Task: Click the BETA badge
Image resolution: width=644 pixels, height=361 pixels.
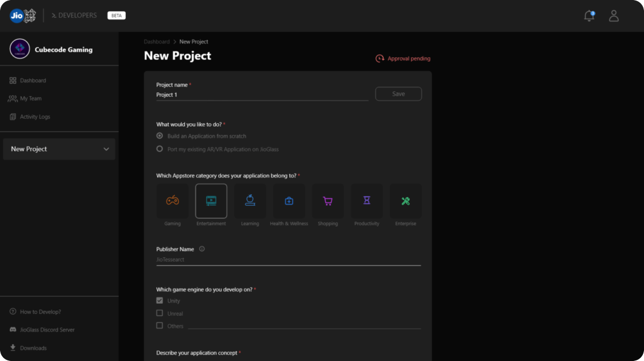Action: pos(116,15)
